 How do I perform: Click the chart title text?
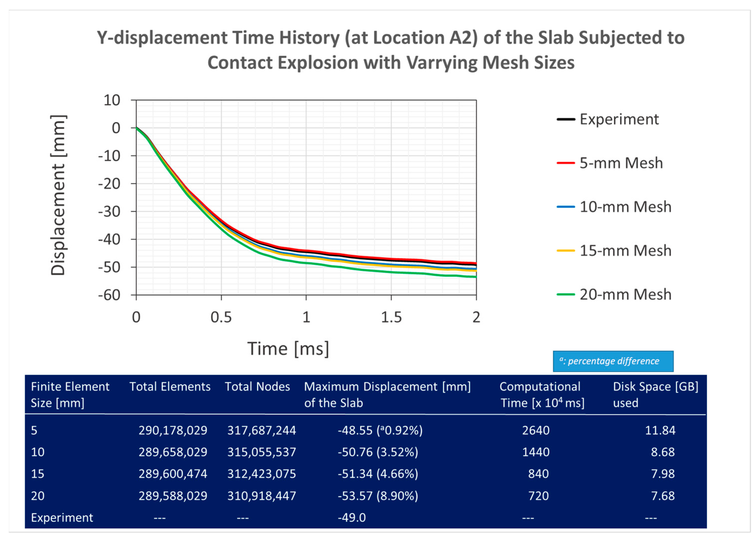click(391, 50)
